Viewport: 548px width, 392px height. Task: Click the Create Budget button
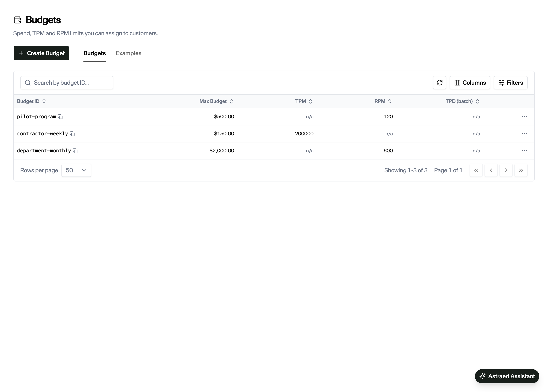pyautogui.click(x=41, y=53)
